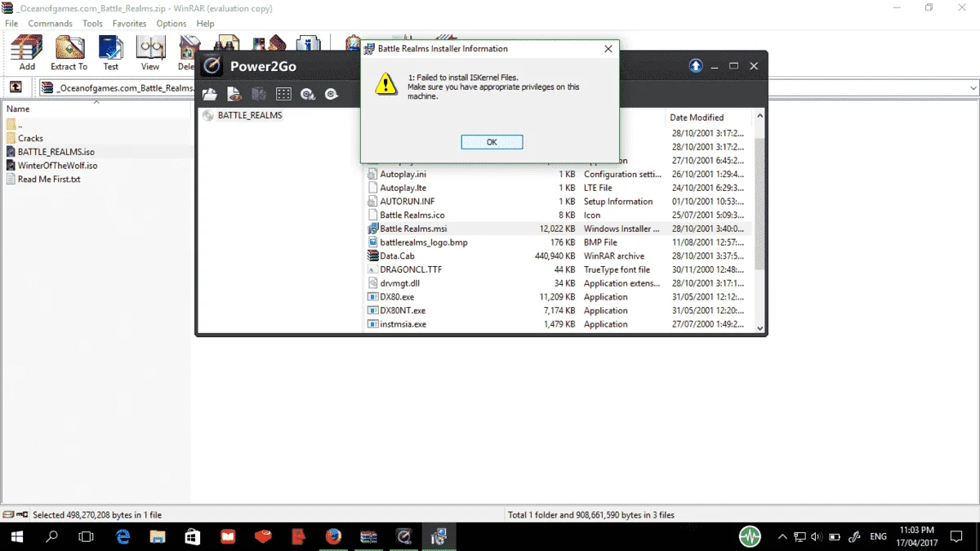The height and width of the screenshot is (551, 980).
Task: Open Microsoft Edge from taskbar
Action: tap(122, 536)
